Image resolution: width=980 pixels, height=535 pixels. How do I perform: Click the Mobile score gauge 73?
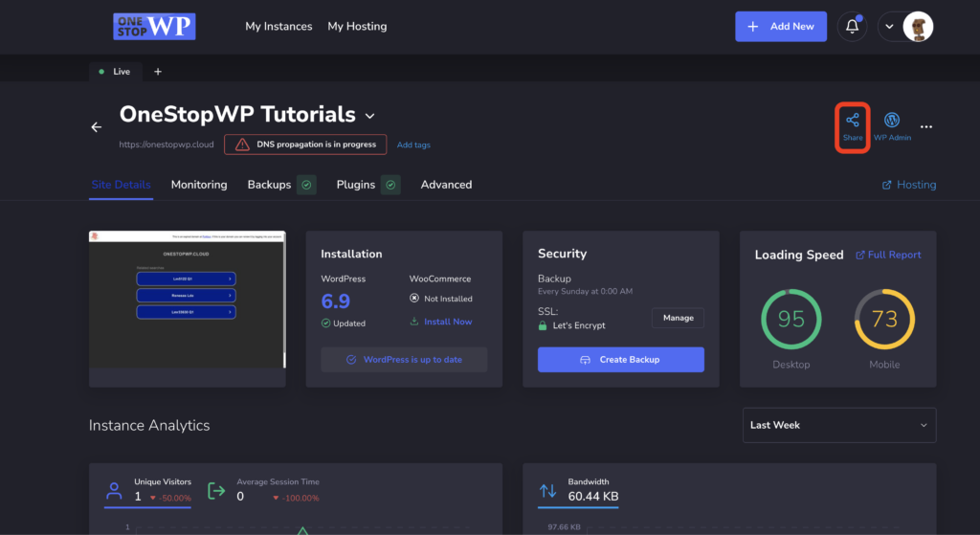point(884,320)
